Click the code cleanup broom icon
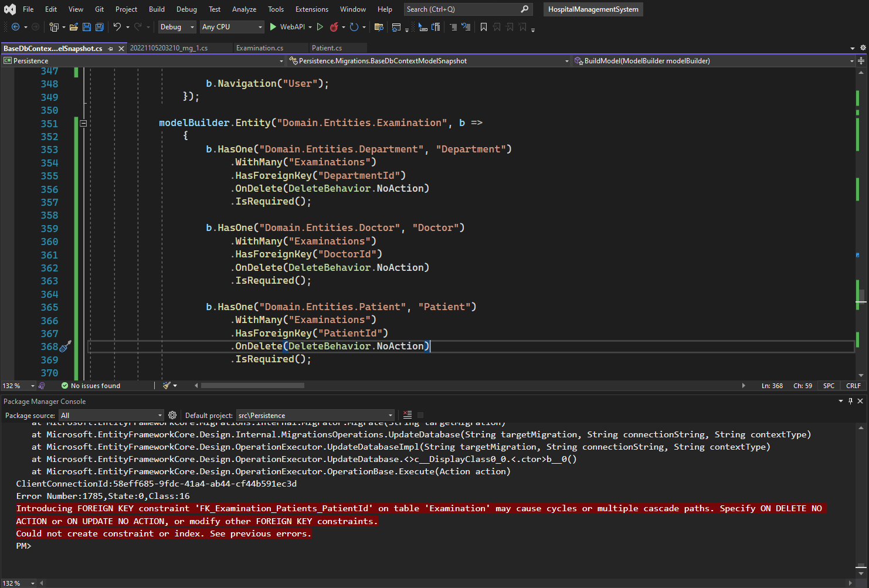 167,386
